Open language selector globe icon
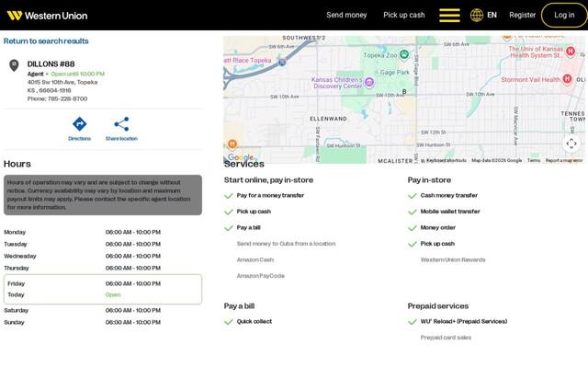The width and height of the screenshot is (588, 368). [x=477, y=15]
